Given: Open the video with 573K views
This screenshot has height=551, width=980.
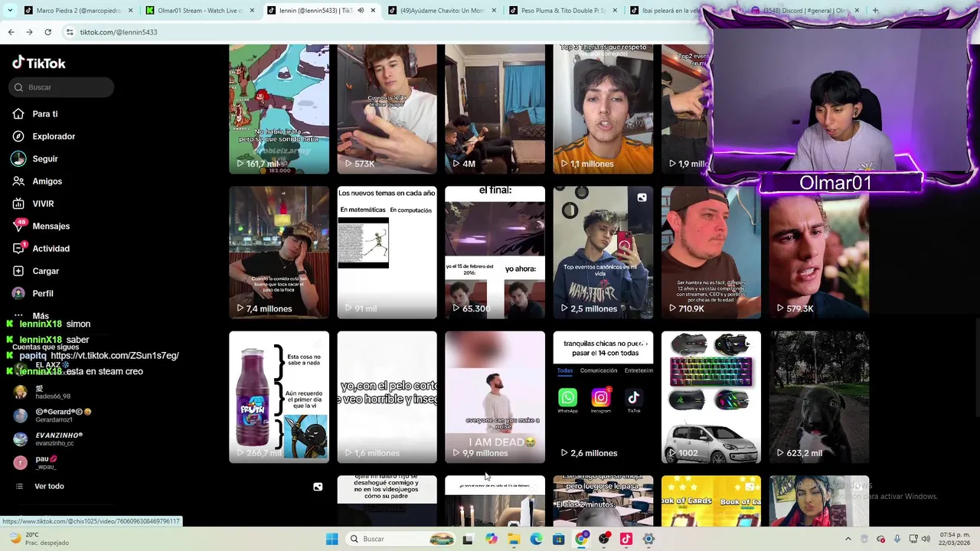Looking at the screenshot, I should (x=387, y=109).
